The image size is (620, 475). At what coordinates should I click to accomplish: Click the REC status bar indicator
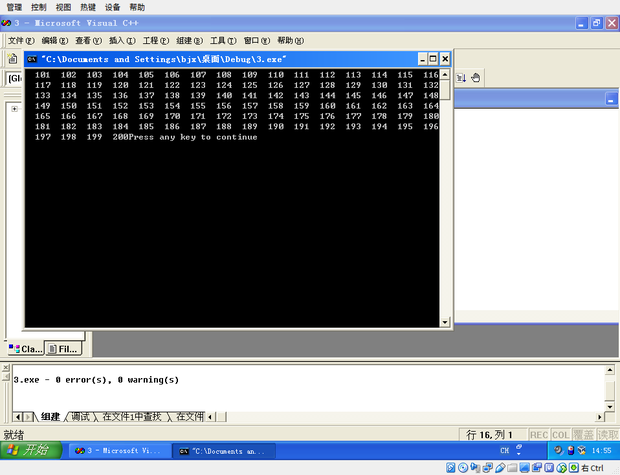(x=539, y=435)
